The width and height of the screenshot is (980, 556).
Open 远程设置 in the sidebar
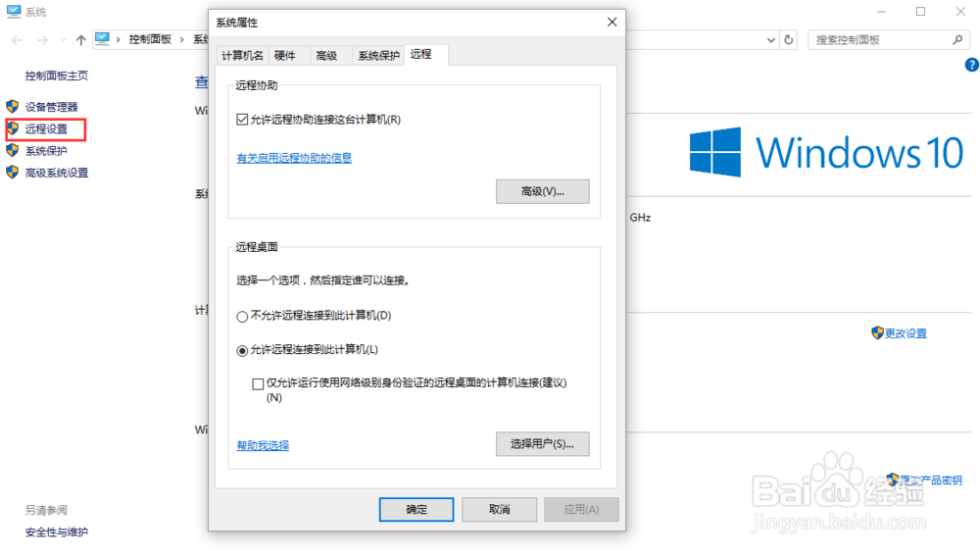pos(46,128)
